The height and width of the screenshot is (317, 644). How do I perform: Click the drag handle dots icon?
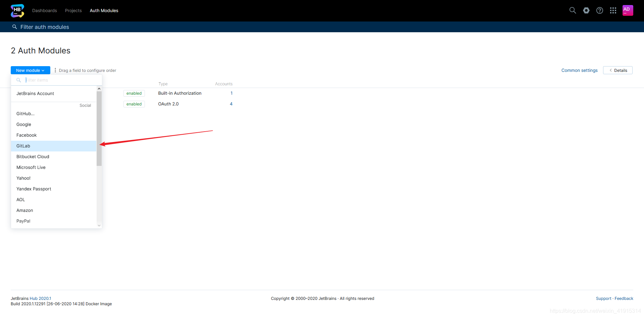[55, 70]
